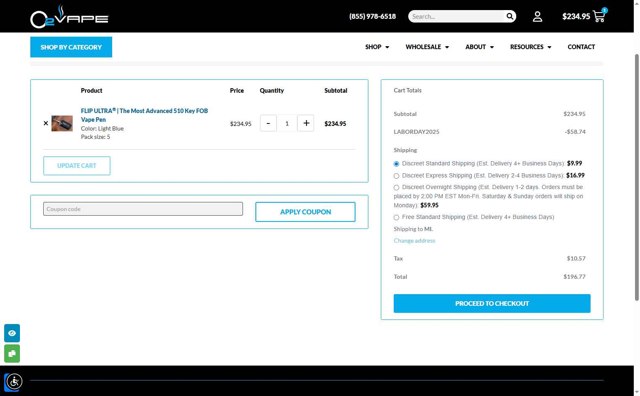Click PROCEED TO CHECKOUT button
Viewport: 640px width, 396px height.
click(x=492, y=303)
